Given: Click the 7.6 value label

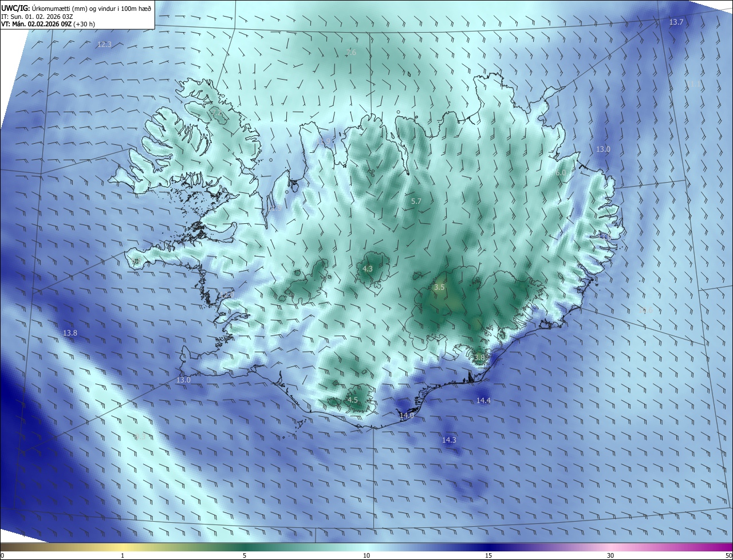Looking at the screenshot, I should [x=351, y=52].
